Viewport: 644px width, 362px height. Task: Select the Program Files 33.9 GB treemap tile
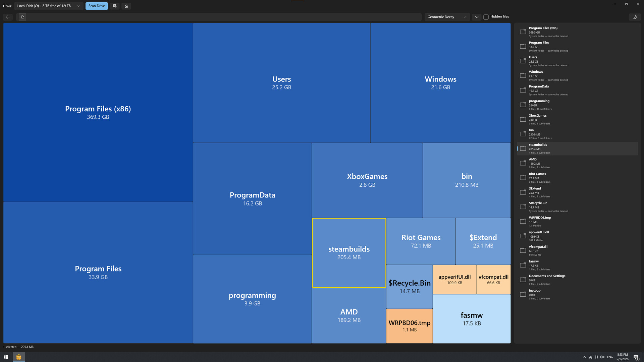pos(98,273)
